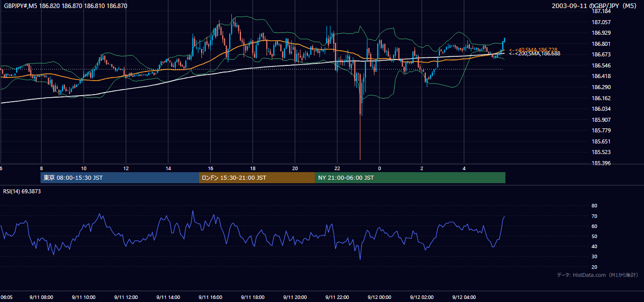Image resolution: width=644 pixels, height=302 pixels.
Task: Click the long red spike candle wick near 23:00
Action: [360, 136]
